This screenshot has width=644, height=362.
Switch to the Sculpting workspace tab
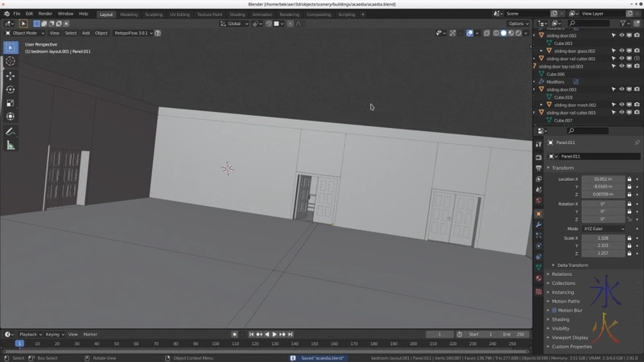pos(153,14)
